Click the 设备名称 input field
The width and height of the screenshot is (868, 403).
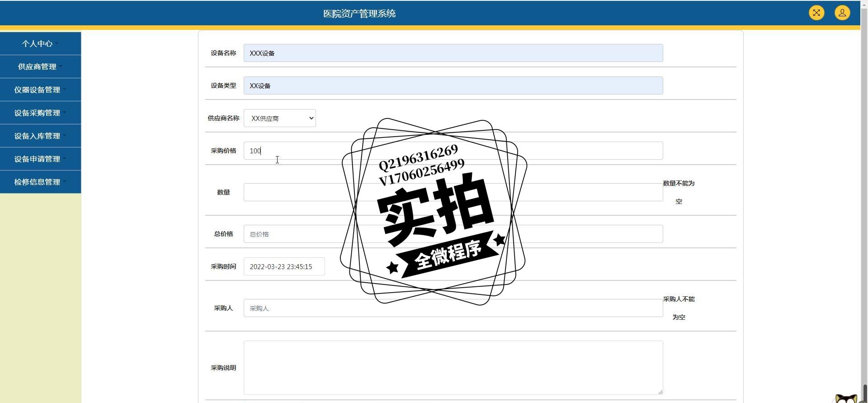453,53
